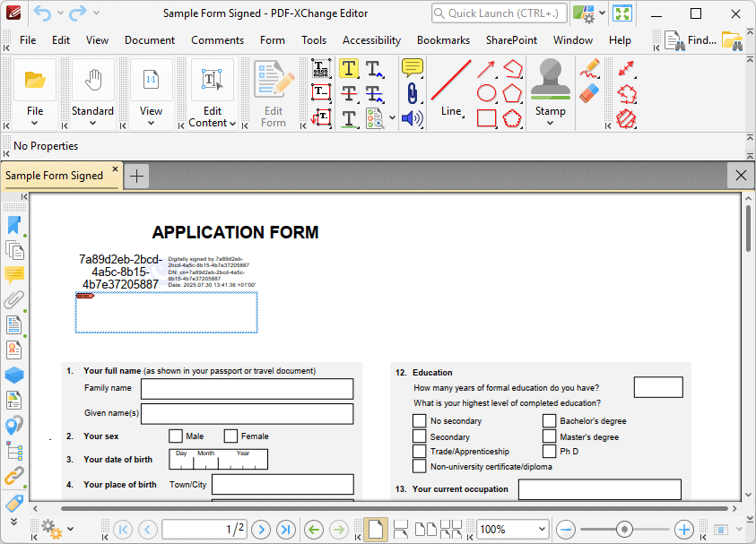The image size is (756, 544).
Task: Check the No secondary education checkbox
Action: click(419, 420)
